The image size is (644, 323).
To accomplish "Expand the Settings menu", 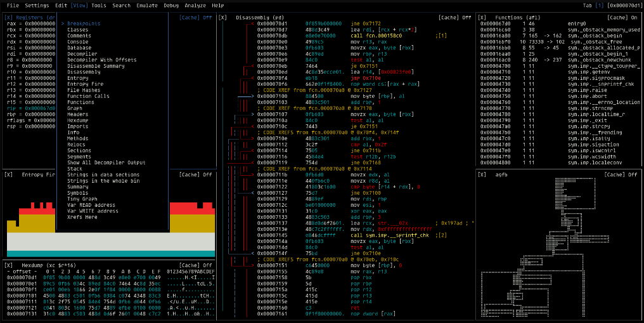I will (37, 5).
